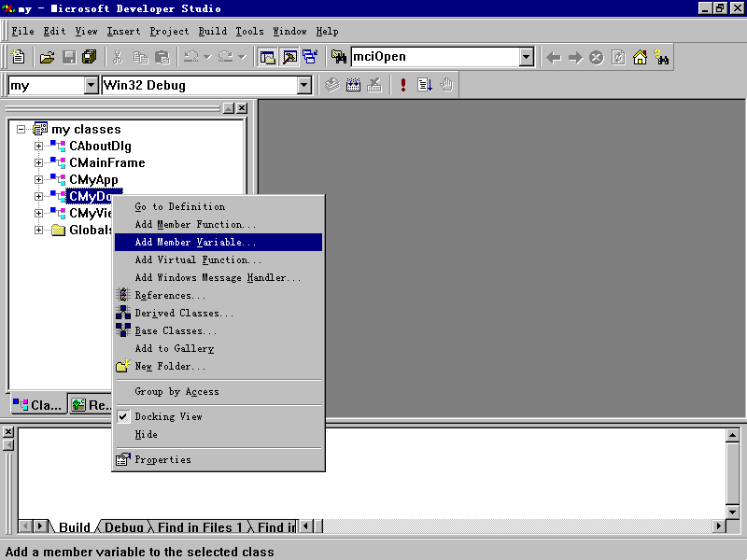The width and height of the screenshot is (747, 560).
Task: Open the Build menu
Action: tap(213, 32)
